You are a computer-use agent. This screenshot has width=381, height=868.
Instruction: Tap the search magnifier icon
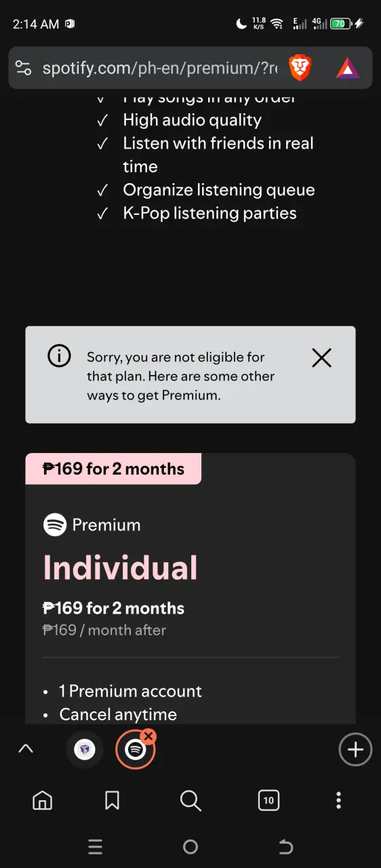190,801
